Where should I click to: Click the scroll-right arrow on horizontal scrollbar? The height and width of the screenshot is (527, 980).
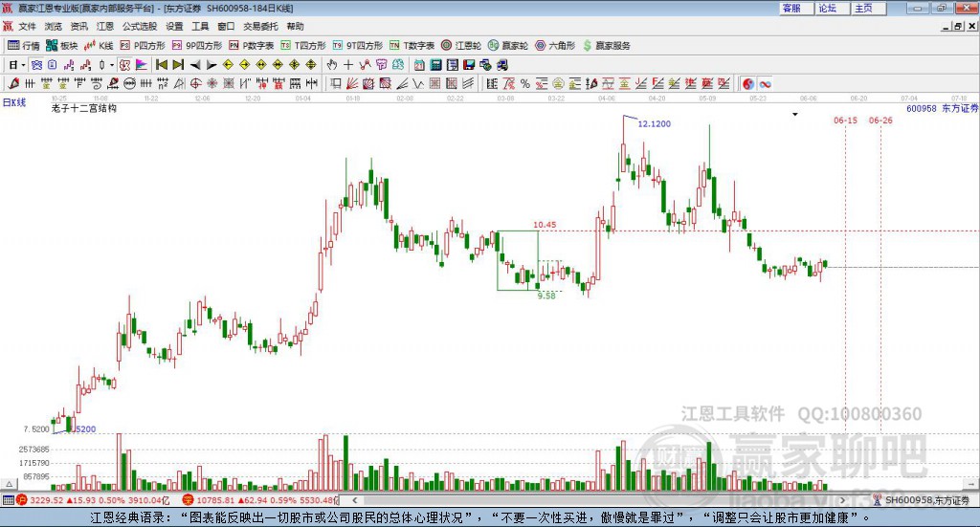pos(842,500)
